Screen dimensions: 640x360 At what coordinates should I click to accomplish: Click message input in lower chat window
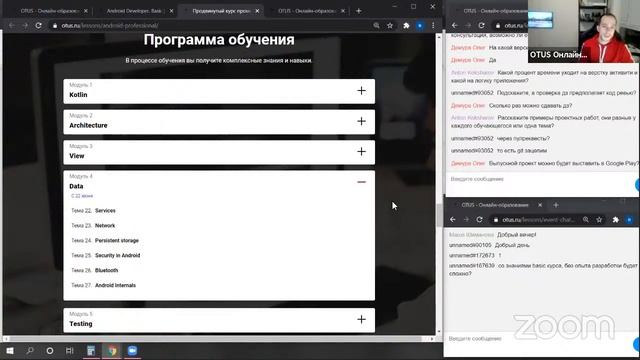(539, 339)
